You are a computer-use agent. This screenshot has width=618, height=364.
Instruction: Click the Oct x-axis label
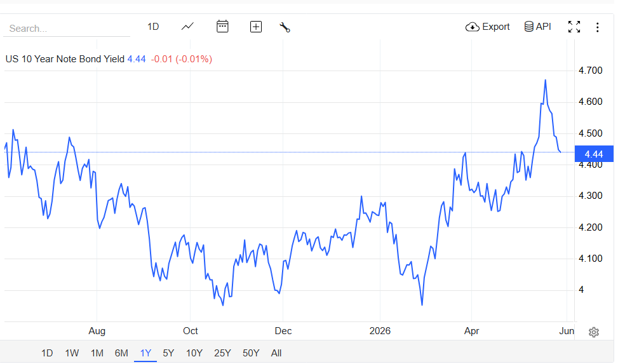click(x=191, y=331)
